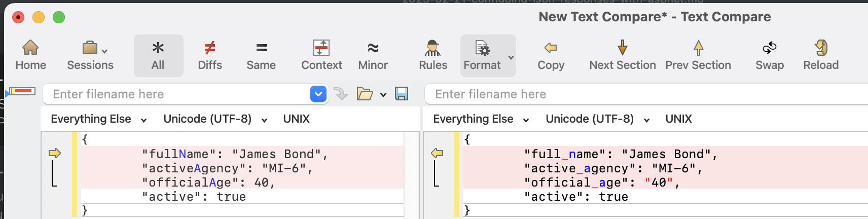Click the "active": true line in right pane

click(x=666, y=196)
